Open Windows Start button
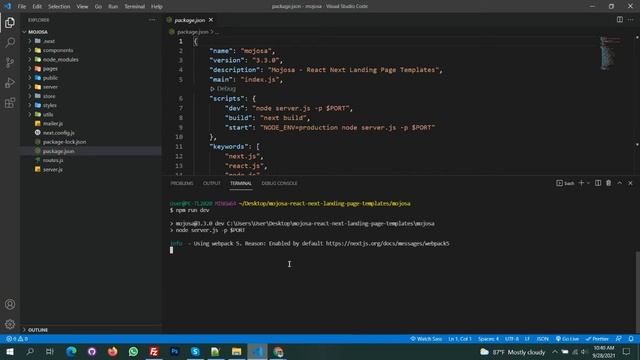The width and height of the screenshot is (640, 360). [x=10, y=351]
